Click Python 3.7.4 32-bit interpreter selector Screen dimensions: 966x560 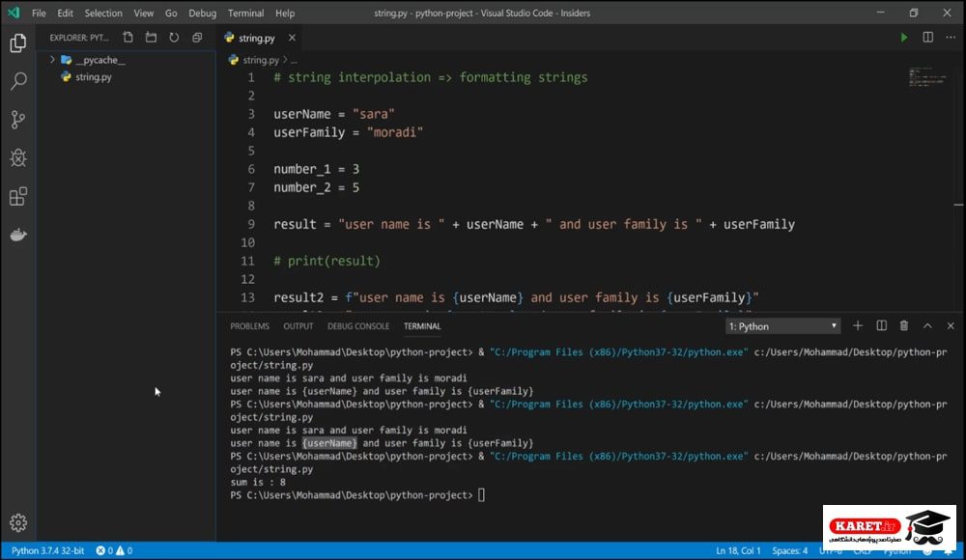[x=47, y=550]
